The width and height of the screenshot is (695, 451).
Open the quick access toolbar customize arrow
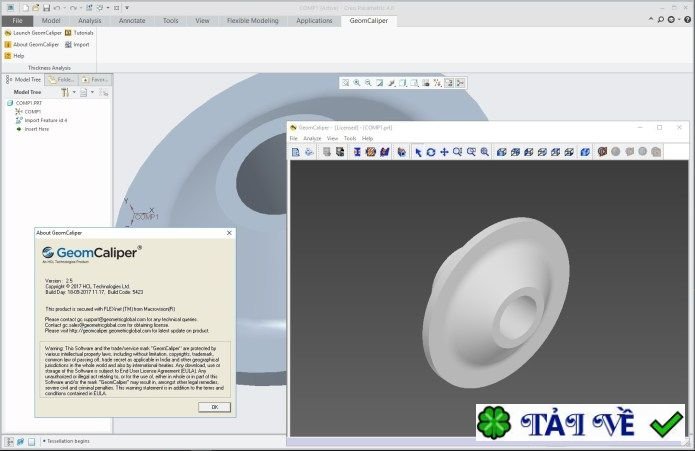click(127, 7)
